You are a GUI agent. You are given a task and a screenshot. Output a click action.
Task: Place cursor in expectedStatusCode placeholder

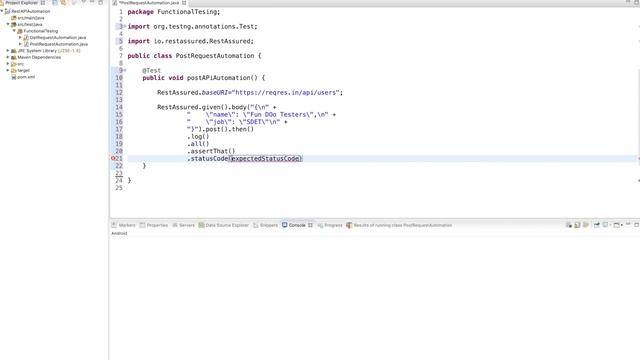[x=265, y=159]
